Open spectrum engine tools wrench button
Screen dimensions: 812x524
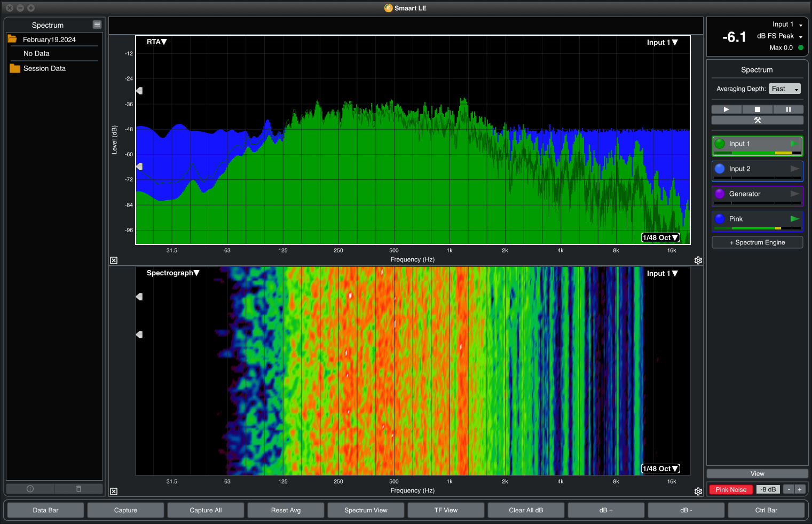[x=757, y=120]
